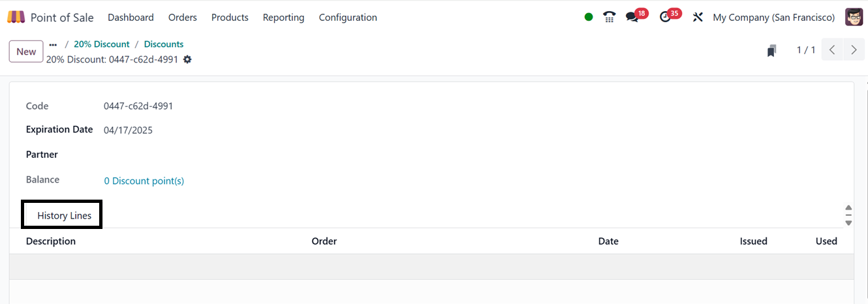Open the activities clock icon with 35 badge

click(666, 18)
